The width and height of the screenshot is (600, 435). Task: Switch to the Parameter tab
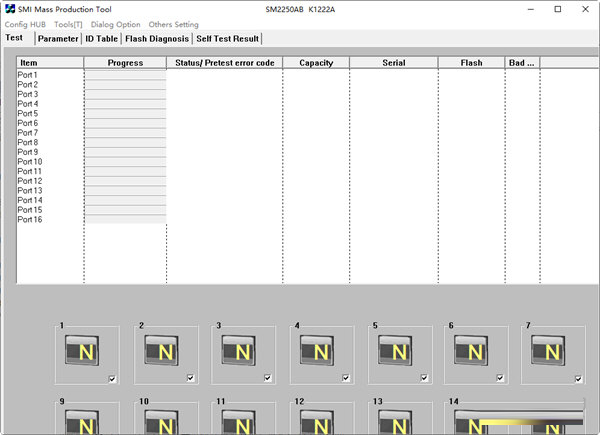(x=57, y=39)
